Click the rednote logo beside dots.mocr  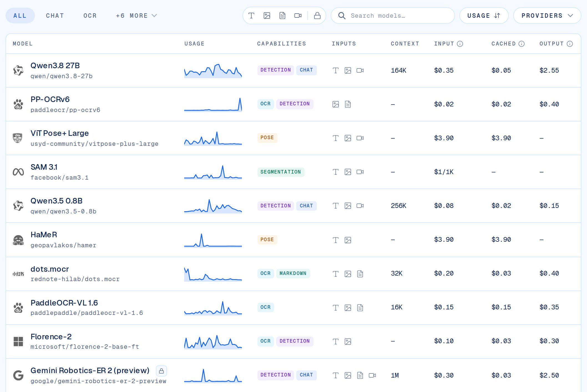pyautogui.click(x=18, y=274)
